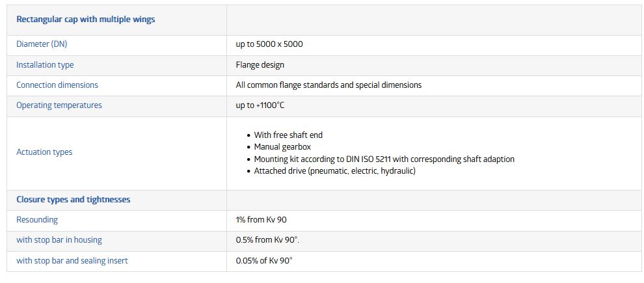Select 'with stop bar in housing' label

click(59, 240)
